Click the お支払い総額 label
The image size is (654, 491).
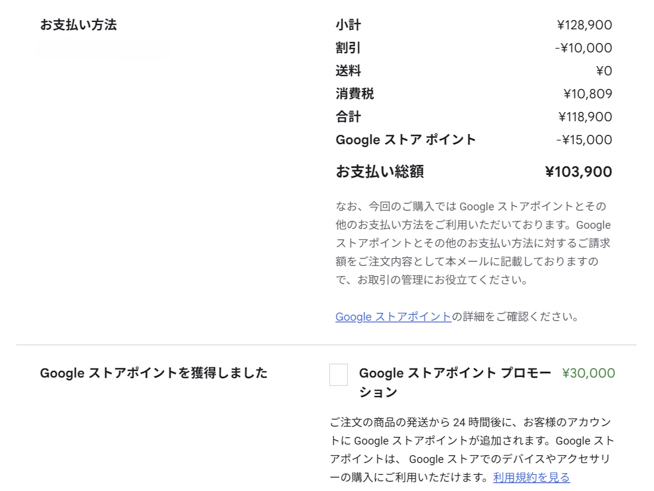(379, 172)
